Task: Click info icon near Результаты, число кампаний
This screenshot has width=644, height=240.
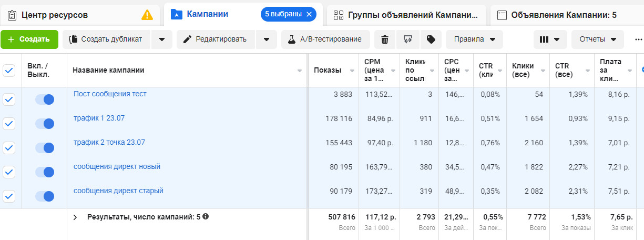Action: pyautogui.click(x=206, y=216)
